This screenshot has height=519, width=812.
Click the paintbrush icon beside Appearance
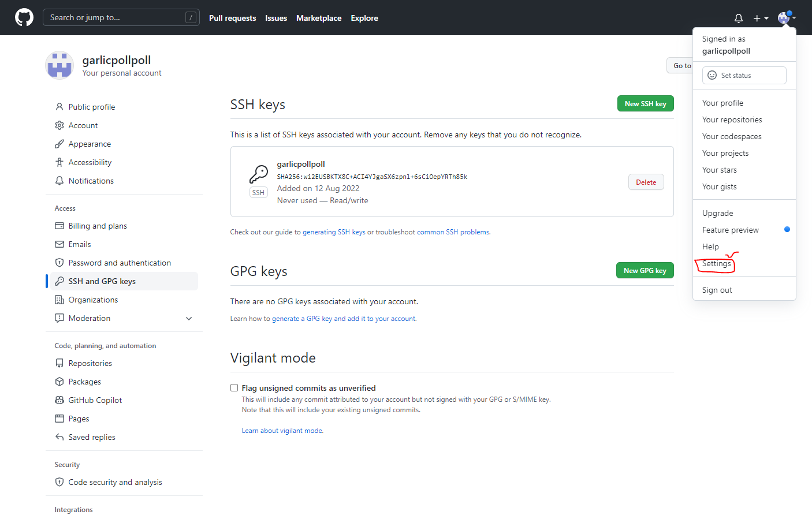click(x=59, y=144)
